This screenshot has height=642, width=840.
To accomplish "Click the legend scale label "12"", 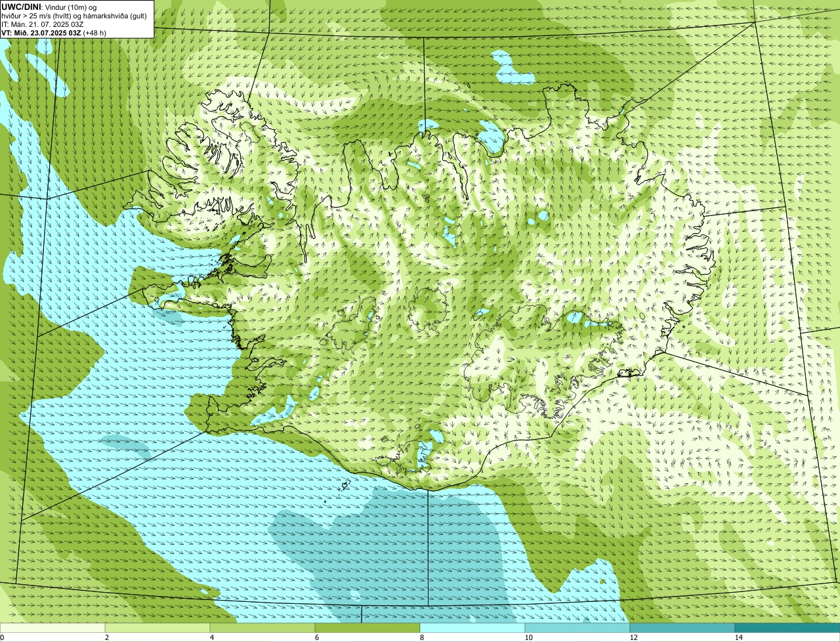I will [x=633, y=637].
